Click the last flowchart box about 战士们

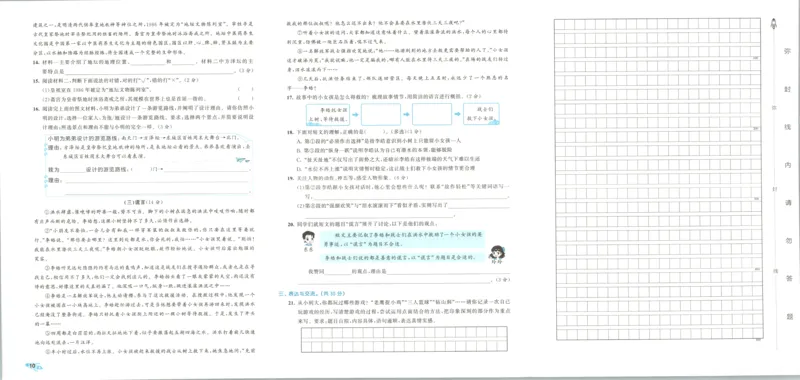pyautogui.click(x=482, y=114)
